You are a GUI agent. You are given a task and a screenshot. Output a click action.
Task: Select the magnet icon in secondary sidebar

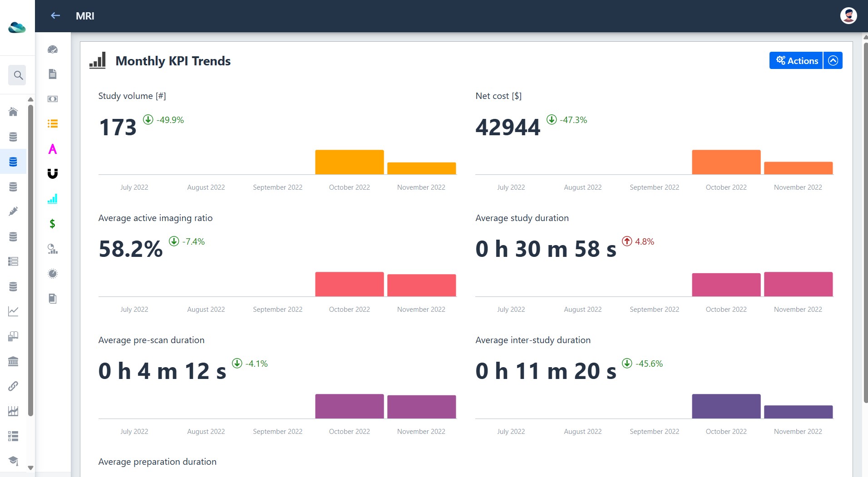(53, 173)
